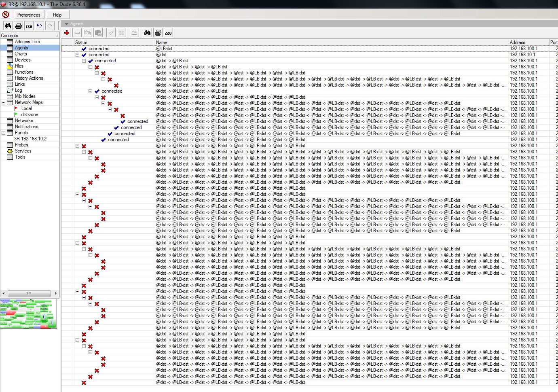Undo the last action
Screen dimensions: 558x392
click(39, 25)
